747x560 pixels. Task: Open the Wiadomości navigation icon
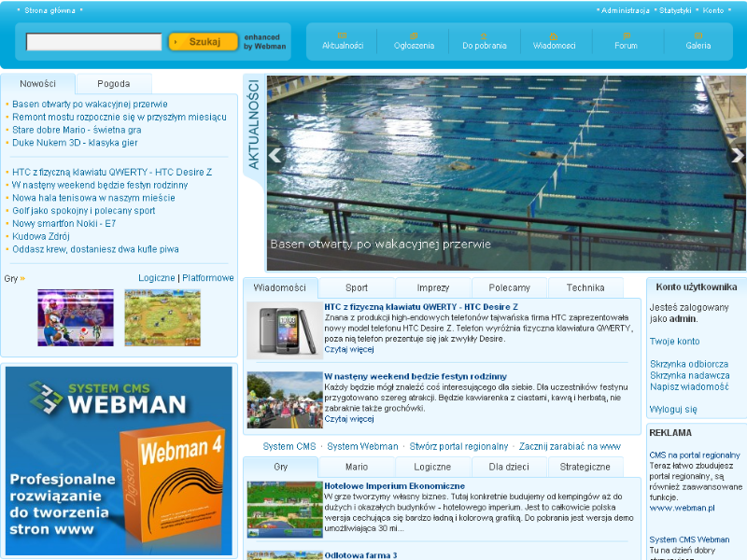tap(555, 35)
